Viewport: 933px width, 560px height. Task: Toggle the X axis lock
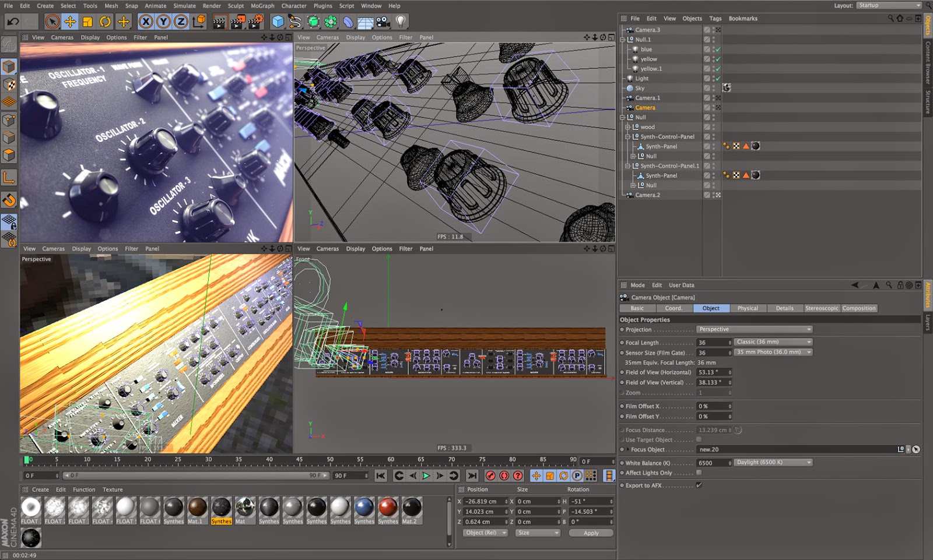[146, 22]
